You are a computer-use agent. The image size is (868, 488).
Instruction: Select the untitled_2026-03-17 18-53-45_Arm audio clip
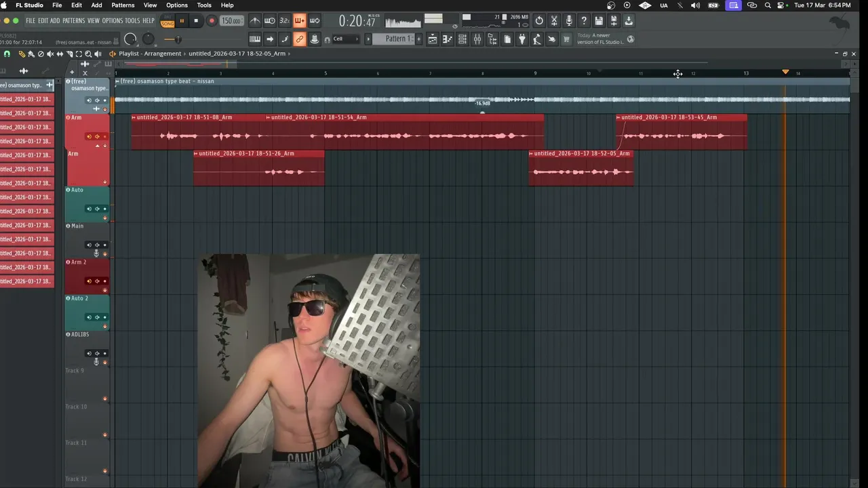[x=682, y=131]
